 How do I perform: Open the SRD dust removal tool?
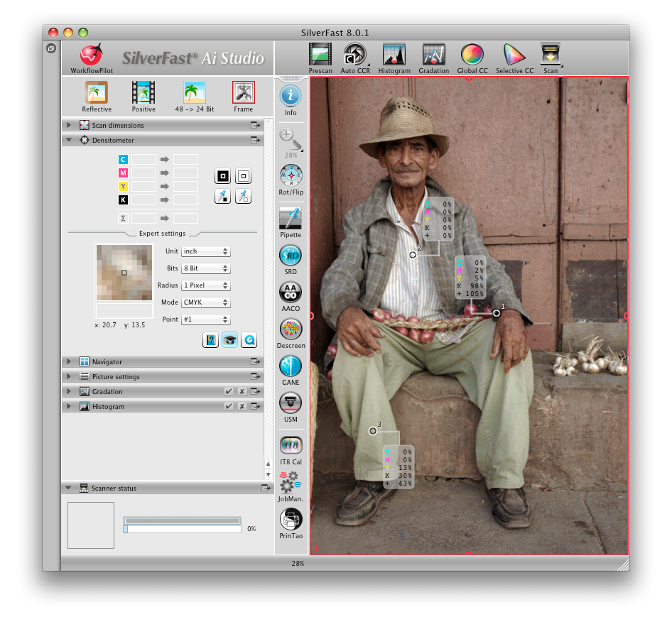pos(291,256)
